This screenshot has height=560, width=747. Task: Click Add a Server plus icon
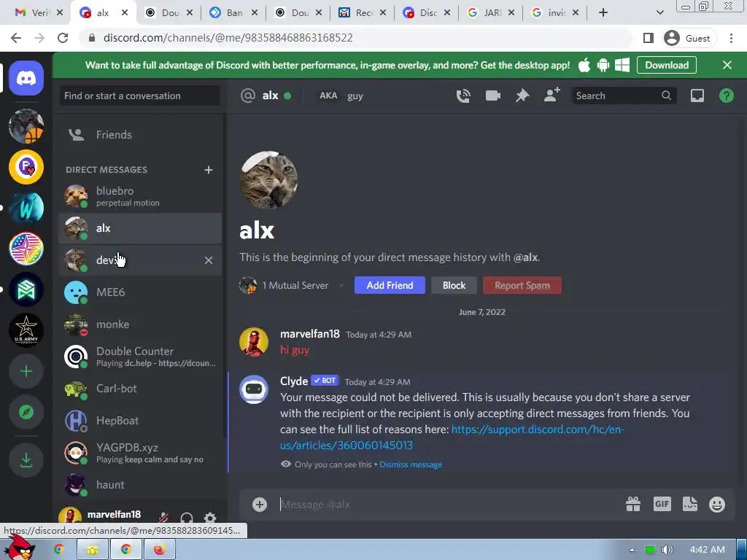click(26, 371)
